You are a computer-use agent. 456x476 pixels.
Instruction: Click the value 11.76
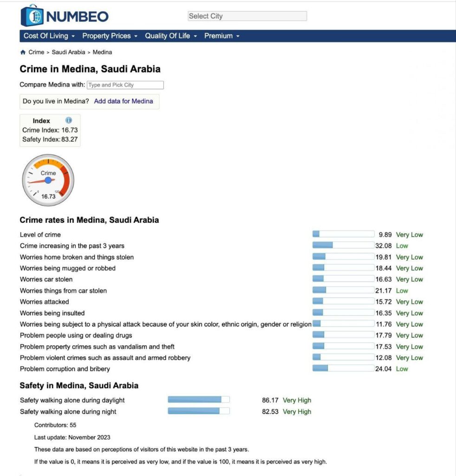pyautogui.click(x=384, y=324)
